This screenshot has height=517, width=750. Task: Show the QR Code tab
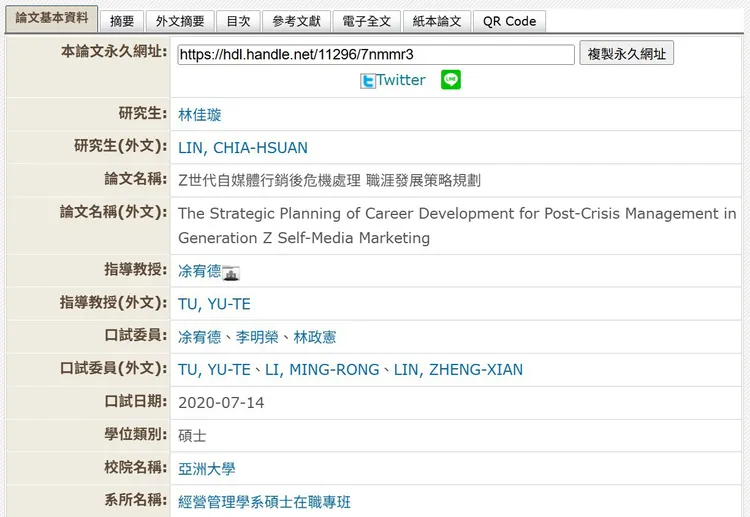(509, 22)
